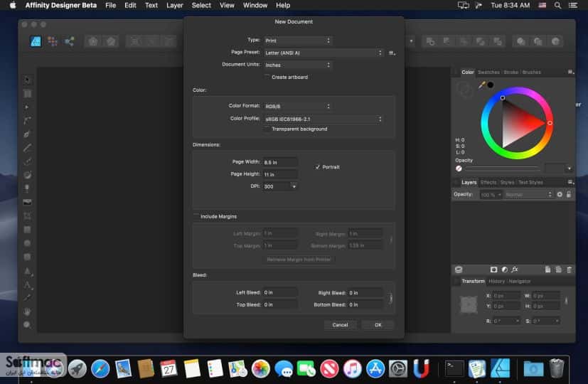Screen dimensions: 588x384
Task: Click the black fill color circle
Action: 491,85
